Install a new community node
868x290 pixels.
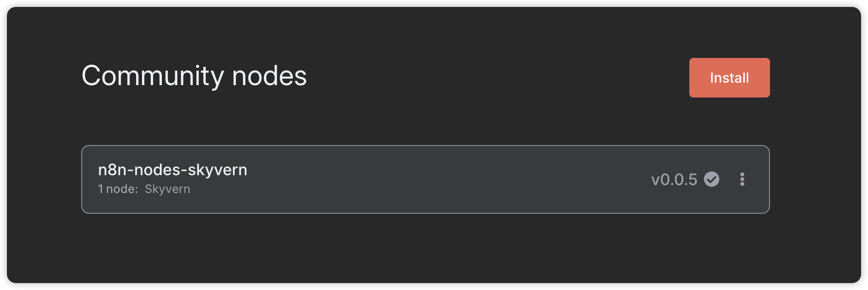tap(729, 78)
